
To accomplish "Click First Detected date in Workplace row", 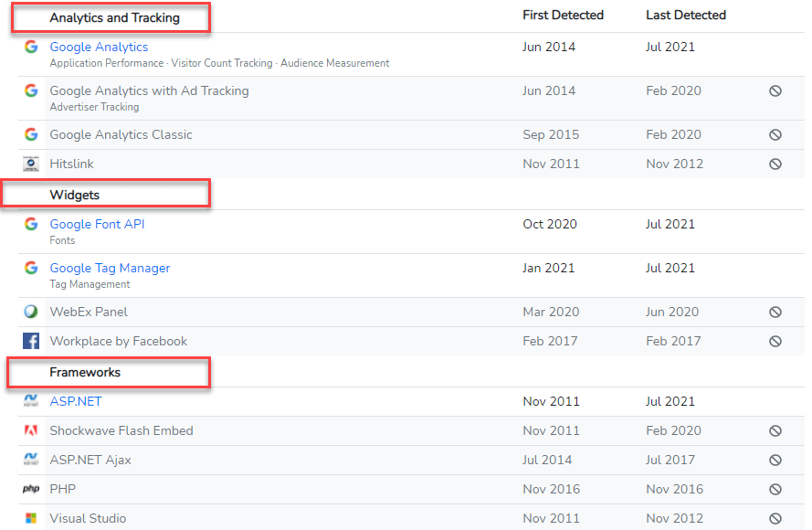I will (550, 341).
